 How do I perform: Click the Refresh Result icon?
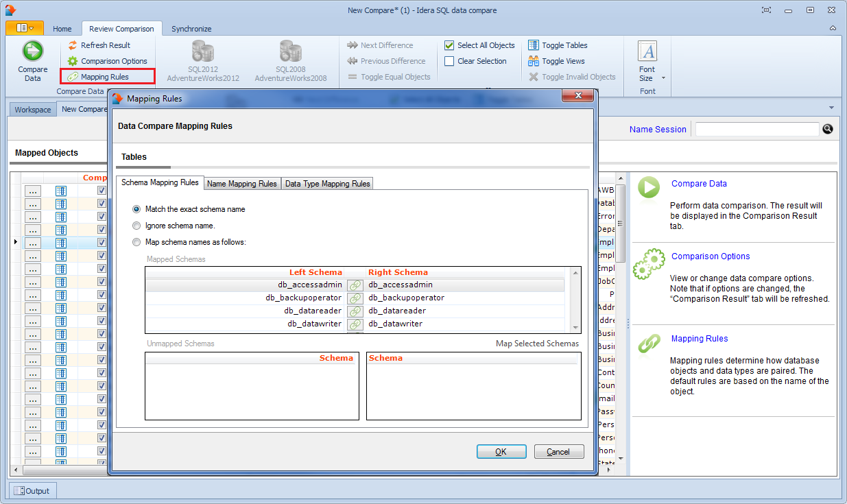coord(73,45)
